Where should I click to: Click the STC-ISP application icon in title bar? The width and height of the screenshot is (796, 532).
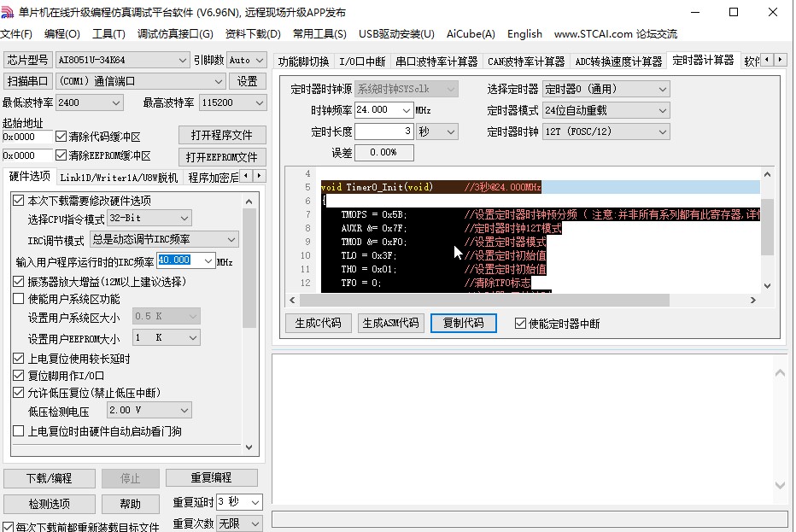coord(10,12)
